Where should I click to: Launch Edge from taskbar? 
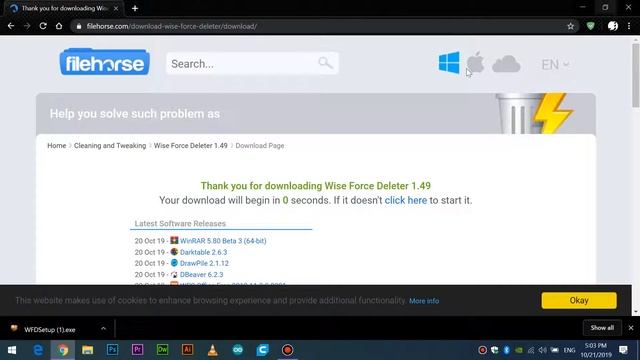[38, 350]
